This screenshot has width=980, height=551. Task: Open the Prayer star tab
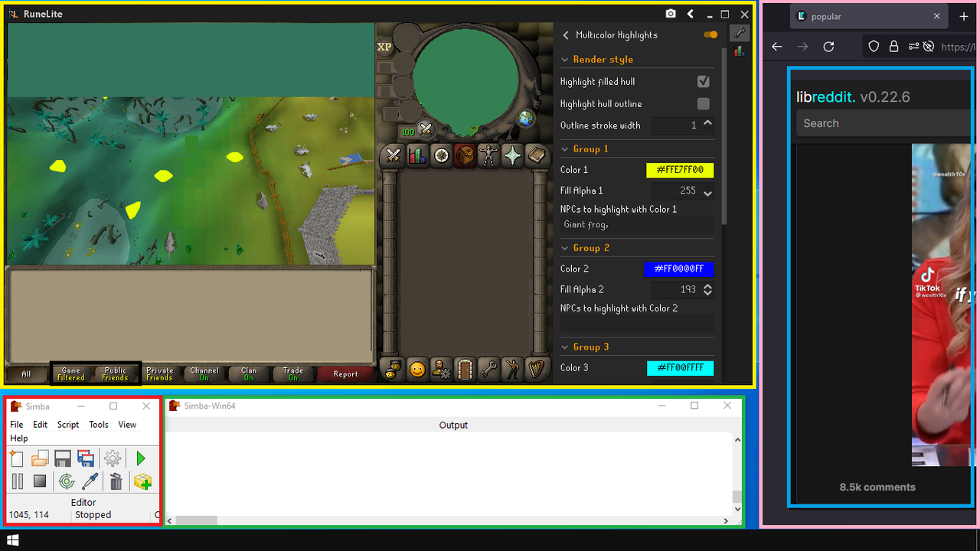click(x=513, y=156)
